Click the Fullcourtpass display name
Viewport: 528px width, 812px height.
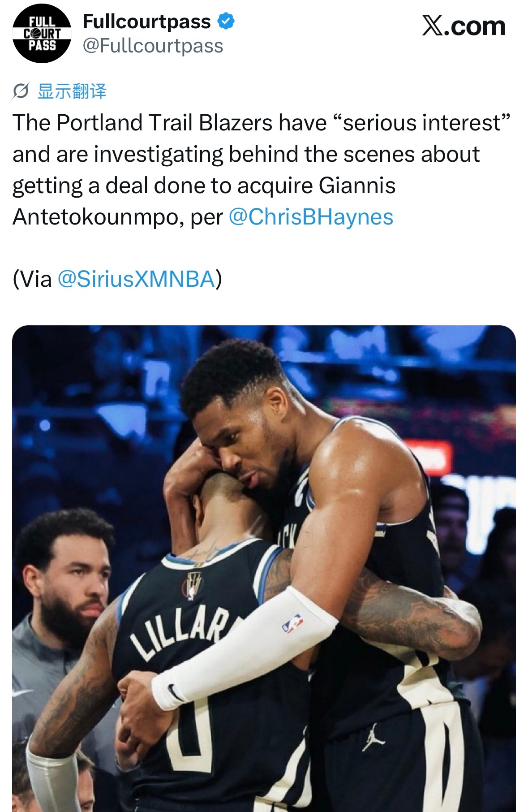(147, 22)
